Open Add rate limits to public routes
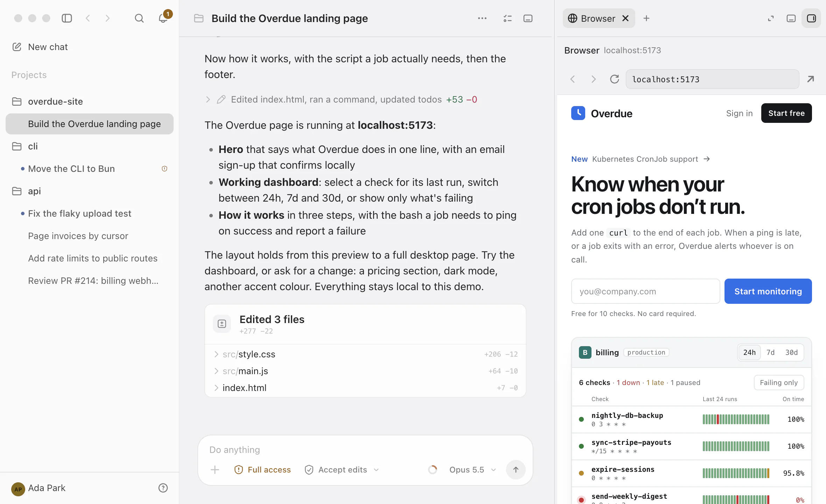 click(x=93, y=258)
